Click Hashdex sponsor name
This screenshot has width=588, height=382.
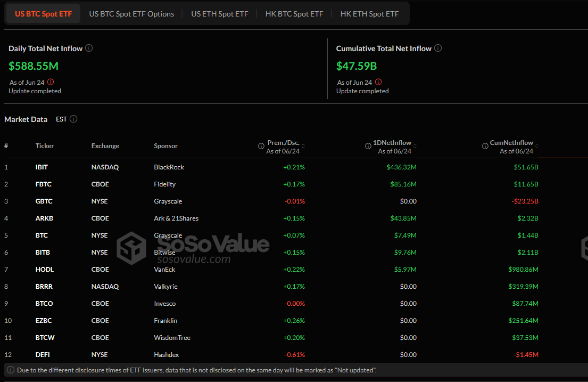click(x=167, y=355)
